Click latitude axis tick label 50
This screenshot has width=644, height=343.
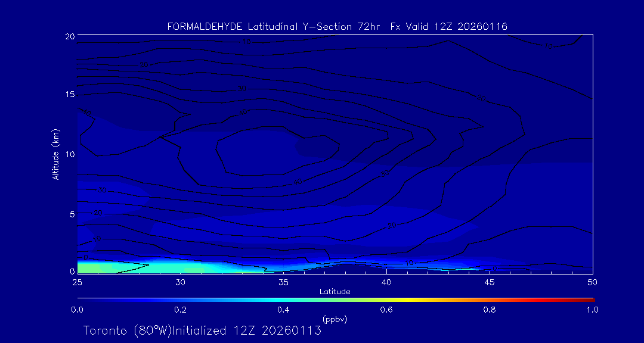(593, 282)
